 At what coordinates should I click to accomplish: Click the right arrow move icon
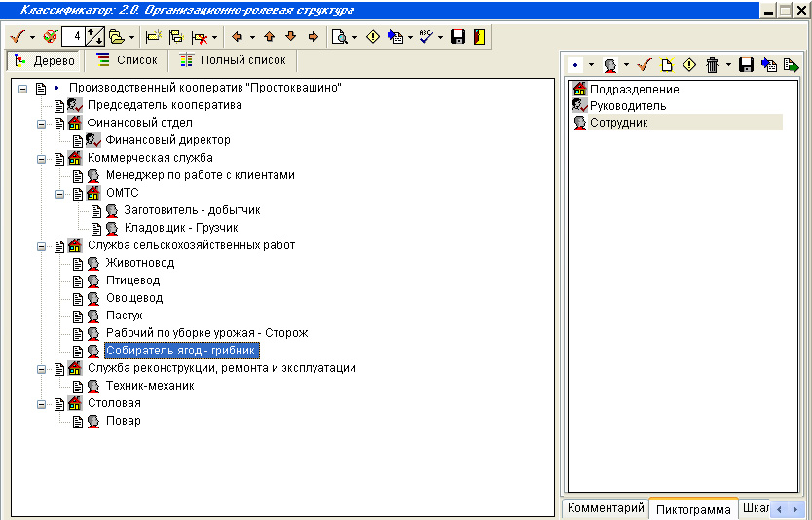point(313,37)
